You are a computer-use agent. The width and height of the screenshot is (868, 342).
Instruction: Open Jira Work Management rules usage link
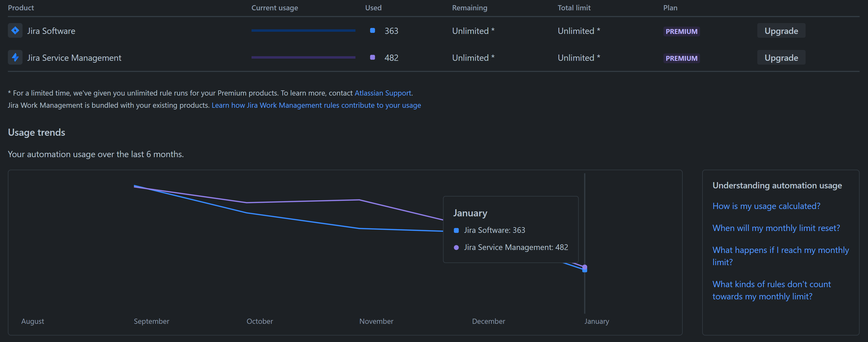click(316, 106)
